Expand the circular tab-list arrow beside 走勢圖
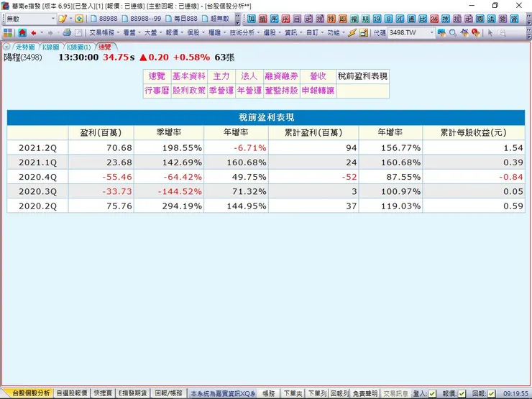 pos(6,47)
